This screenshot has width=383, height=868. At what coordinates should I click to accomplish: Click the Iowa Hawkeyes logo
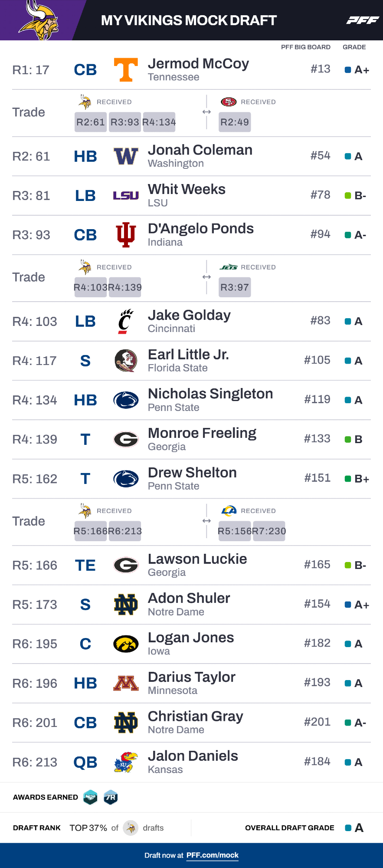tap(126, 644)
